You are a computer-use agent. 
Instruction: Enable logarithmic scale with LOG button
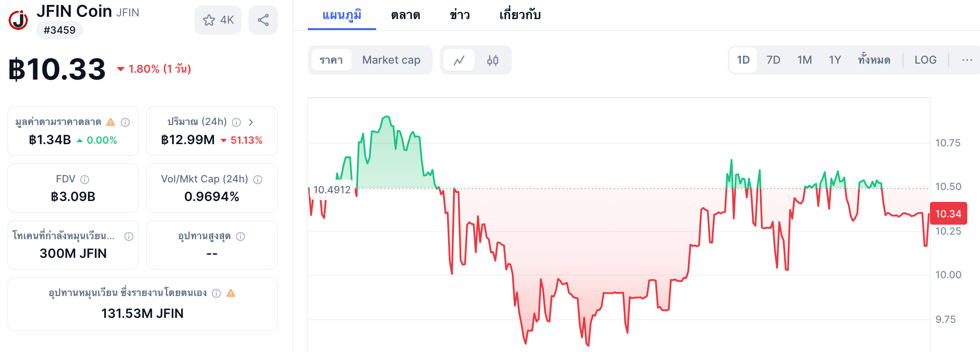pos(925,60)
